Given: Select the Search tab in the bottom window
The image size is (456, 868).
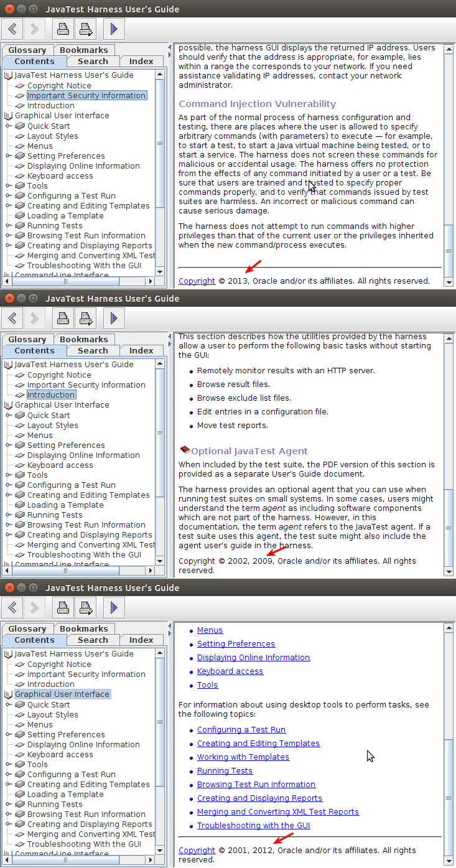Looking at the screenshot, I should coord(93,640).
